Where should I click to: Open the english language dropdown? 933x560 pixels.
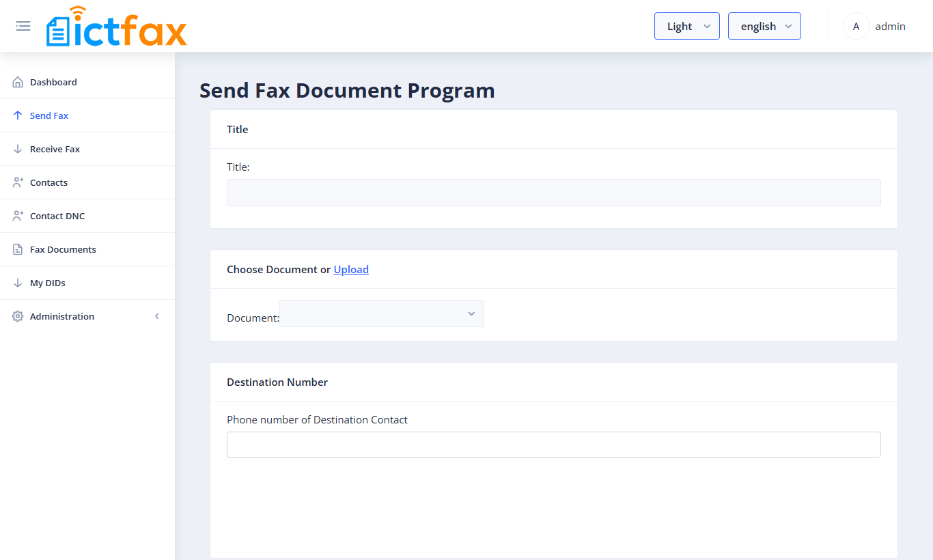[x=764, y=26]
